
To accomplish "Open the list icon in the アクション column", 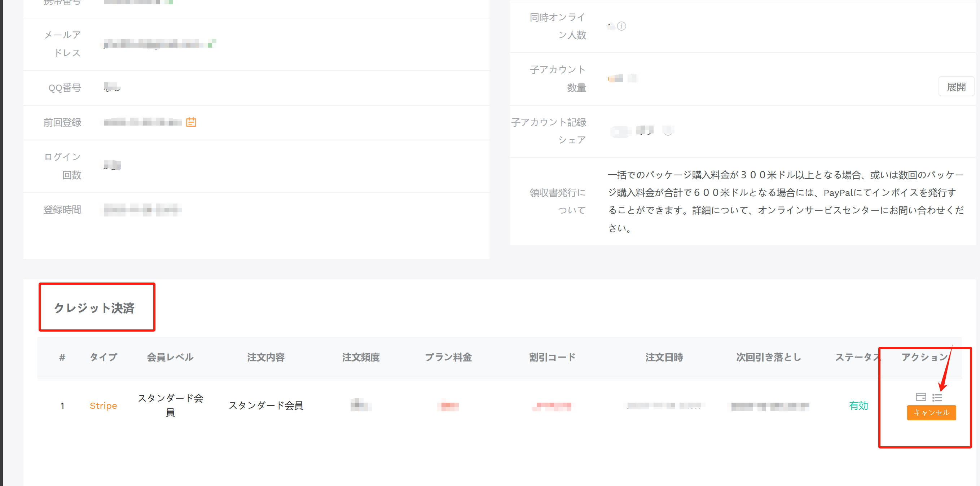I will [937, 397].
